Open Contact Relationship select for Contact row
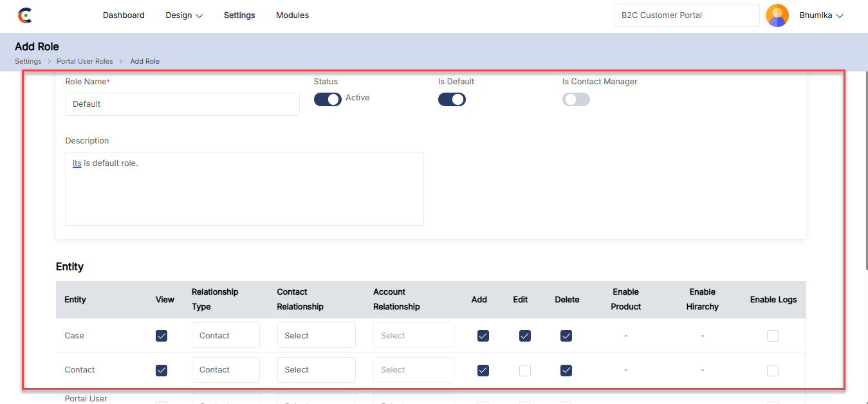 (x=316, y=370)
